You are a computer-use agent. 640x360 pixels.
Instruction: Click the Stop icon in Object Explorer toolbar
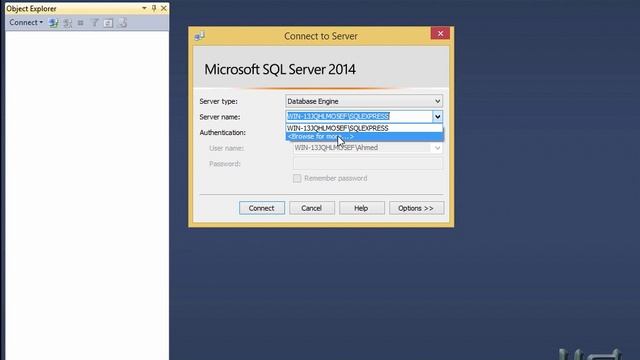80,23
